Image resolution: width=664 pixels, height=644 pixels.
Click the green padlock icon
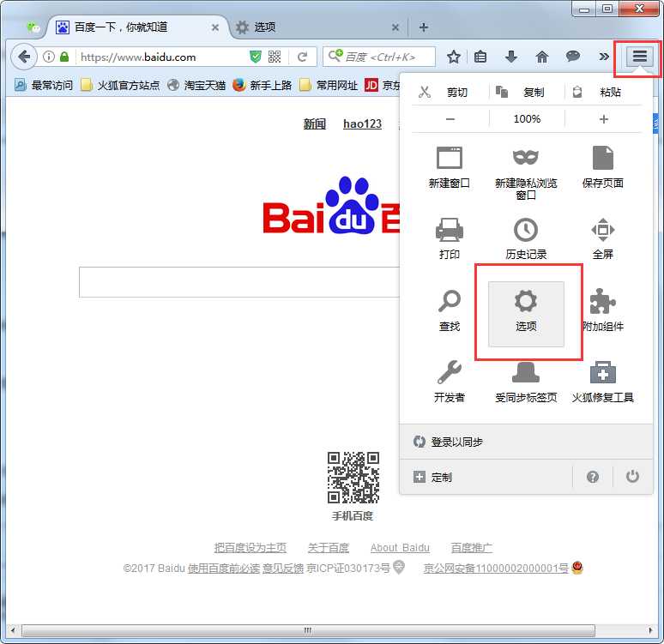[64, 57]
